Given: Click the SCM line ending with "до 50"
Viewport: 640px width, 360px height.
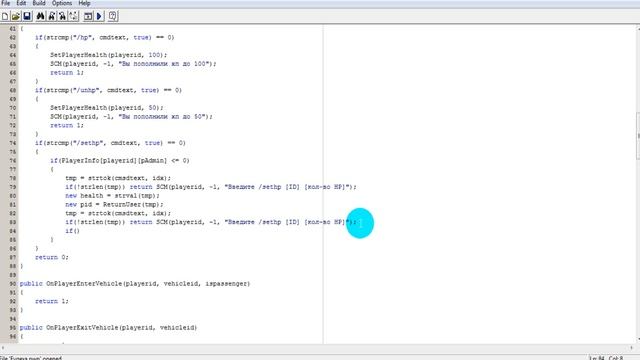Looking at the screenshot, I should click(x=131, y=117).
